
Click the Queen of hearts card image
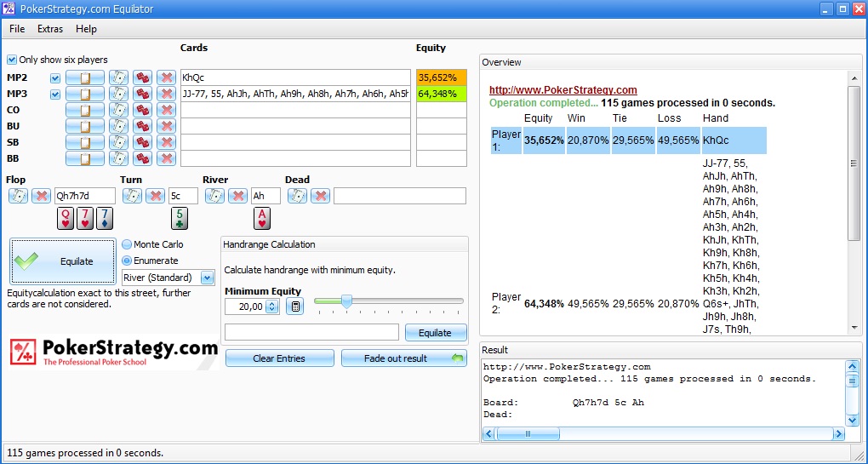pos(66,218)
